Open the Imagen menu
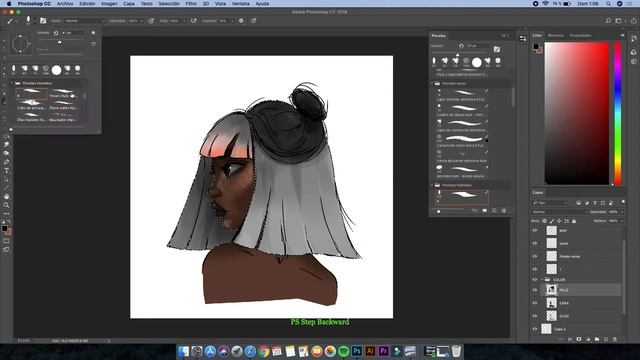The width and height of the screenshot is (640, 360). (x=109, y=4)
